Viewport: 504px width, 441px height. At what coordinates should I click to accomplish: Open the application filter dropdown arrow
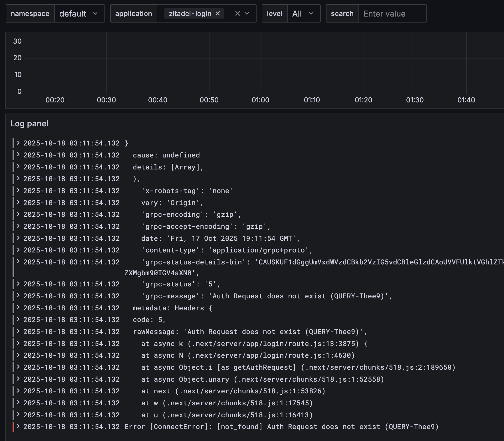point(247,13)
